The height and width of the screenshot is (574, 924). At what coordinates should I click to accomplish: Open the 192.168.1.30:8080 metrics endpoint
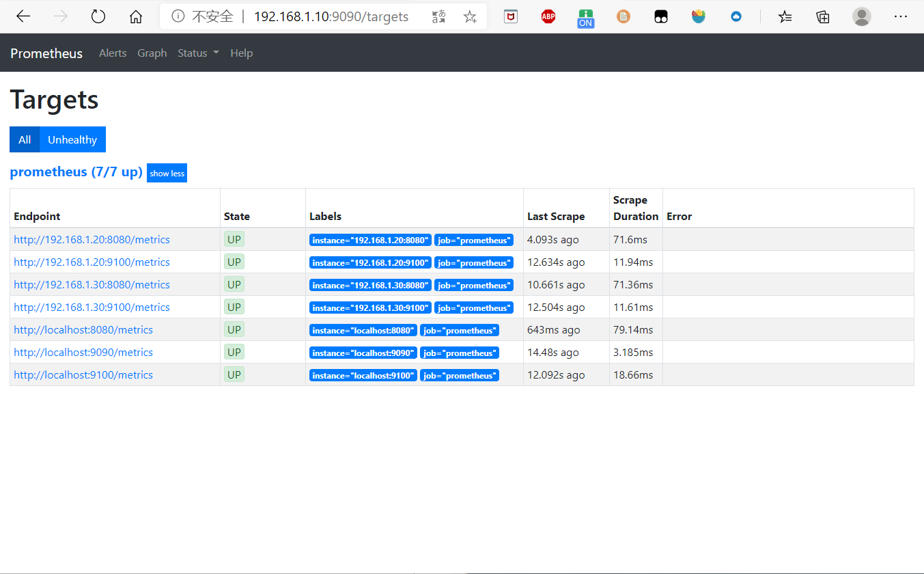click(x=92, y=284)
